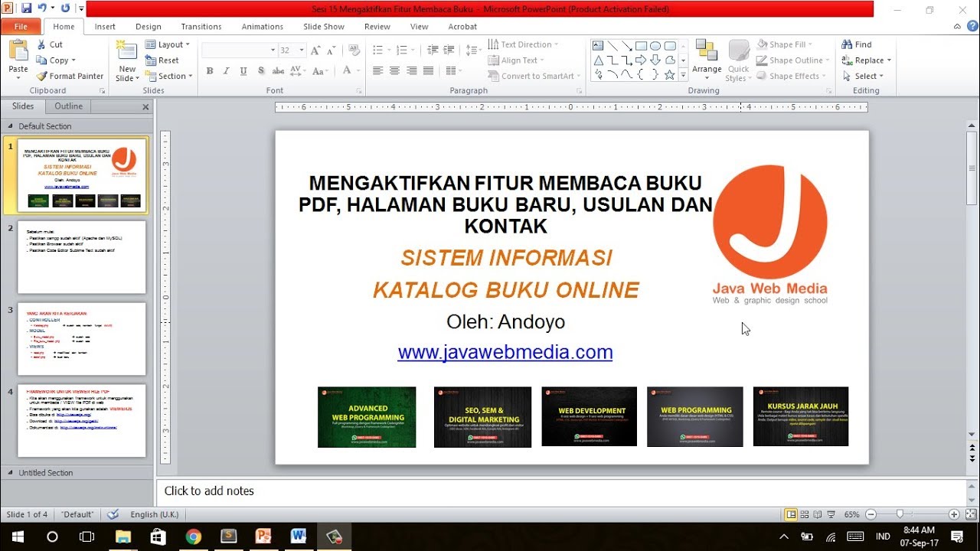Open the font name dropdown arrow
980x551 pixels.
click(273, 50)
